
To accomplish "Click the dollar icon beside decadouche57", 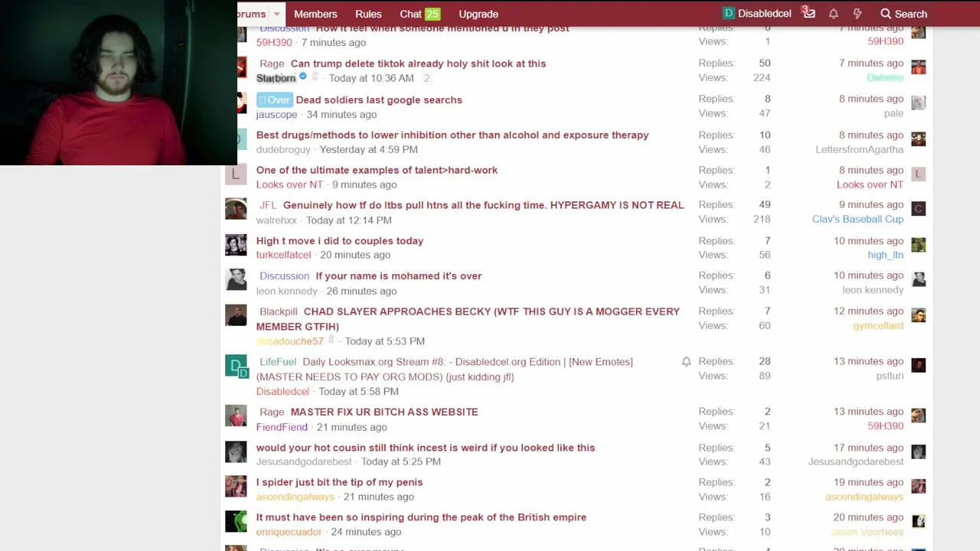I will click(x=332, y=341).
